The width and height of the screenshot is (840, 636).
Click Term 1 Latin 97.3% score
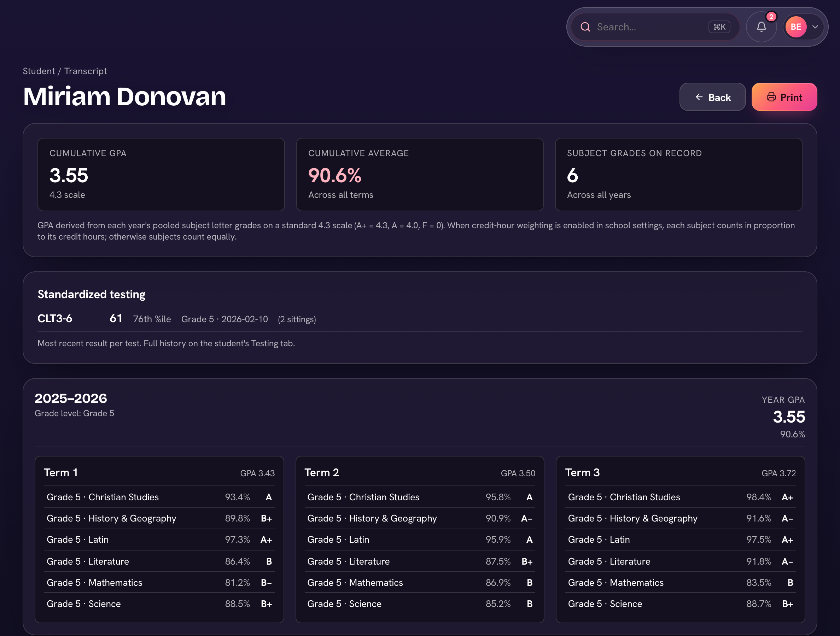[237, 540]
